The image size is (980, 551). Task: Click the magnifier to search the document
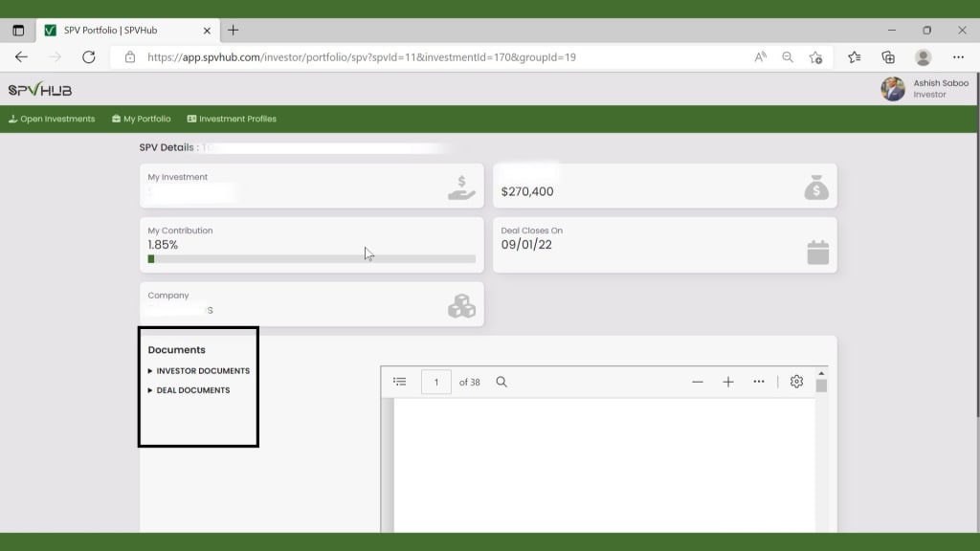click(x=501, y=381)
